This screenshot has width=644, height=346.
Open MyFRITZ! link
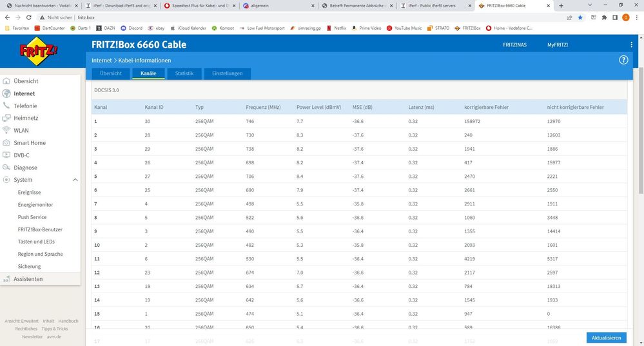[x=558, y=44]
